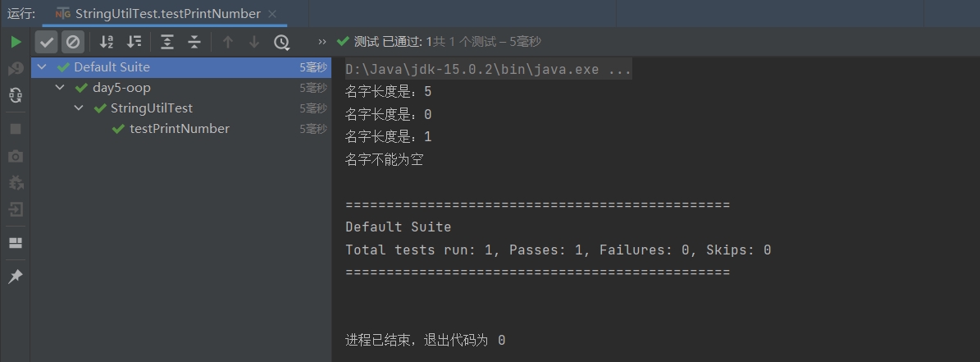Sort tests alphabetically
The image size is (980, 362).
click(x=107, y=42)
